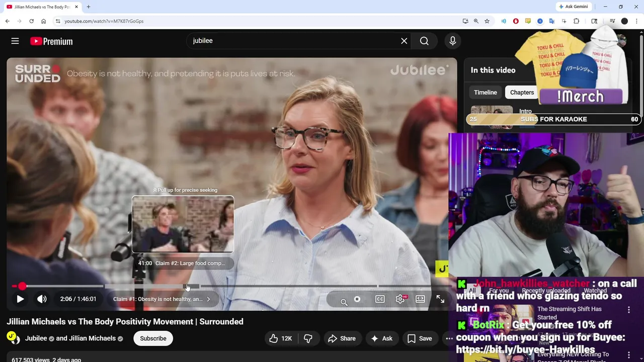644x362 pixels.
Task: Select the 'Jillian Michaels vs The Body' browser tab
Action: [x=42, y=7]
